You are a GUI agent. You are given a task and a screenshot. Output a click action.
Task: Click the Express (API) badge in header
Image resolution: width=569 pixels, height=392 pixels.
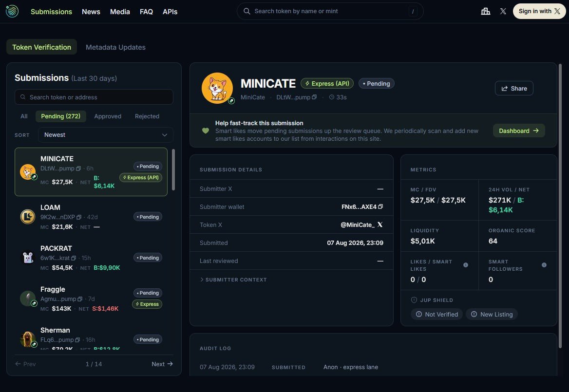click(x=327, y=84)
